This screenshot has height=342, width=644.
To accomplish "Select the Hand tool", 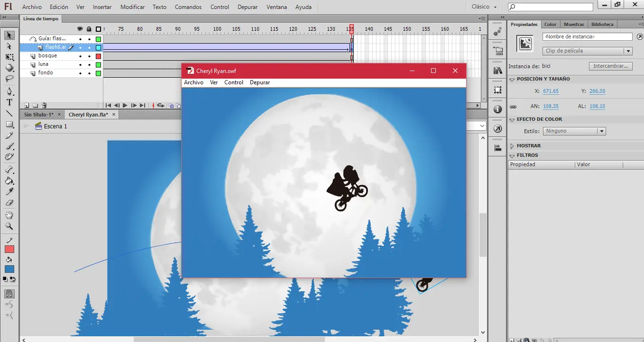I will [9, 215].
